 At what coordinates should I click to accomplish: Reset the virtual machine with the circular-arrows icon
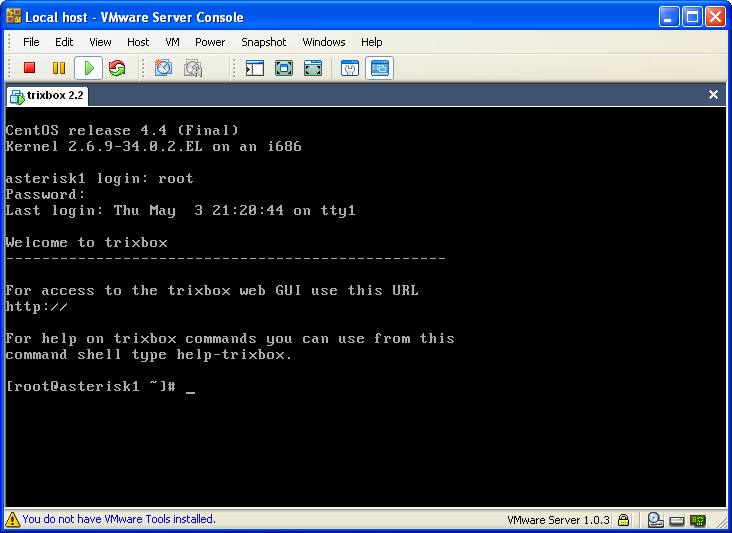pyautogui.click(x=117, y=68)
